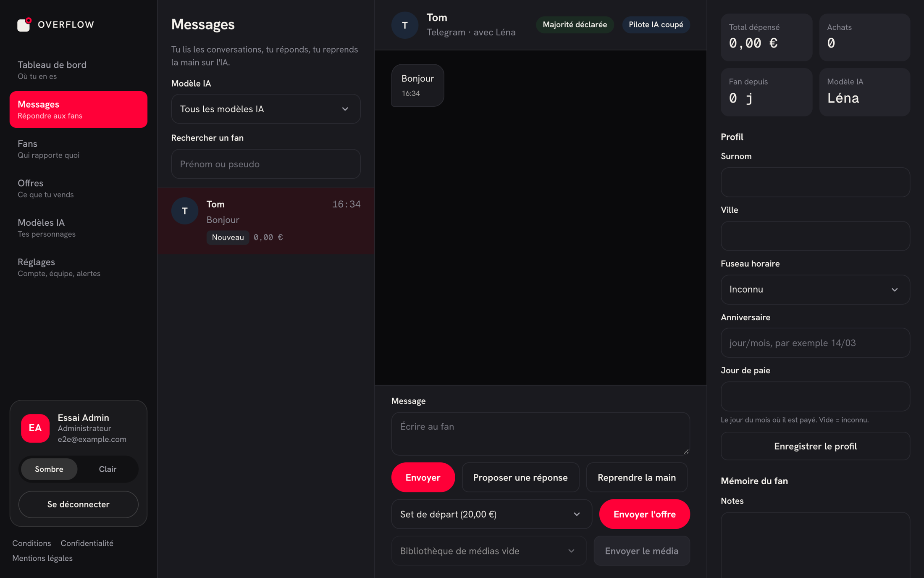The image size is (924, 578).
Task: Focus the Jour de paie field
Action: 815,396
